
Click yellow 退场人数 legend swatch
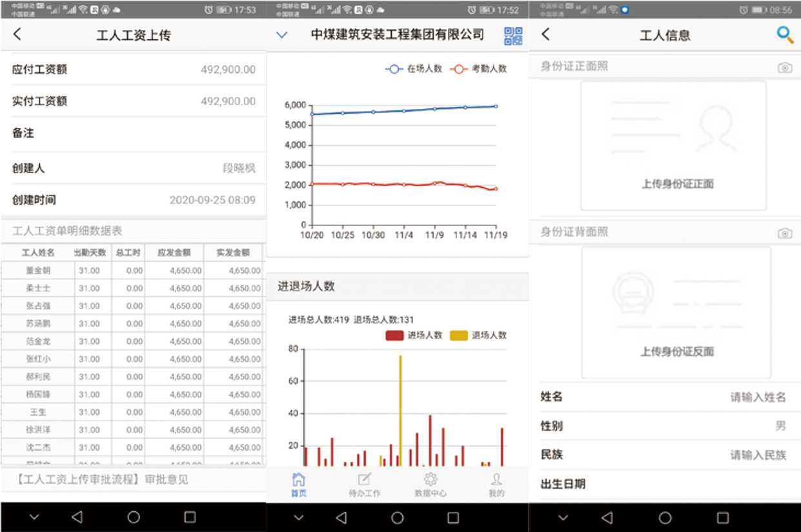tap(459, 335)
